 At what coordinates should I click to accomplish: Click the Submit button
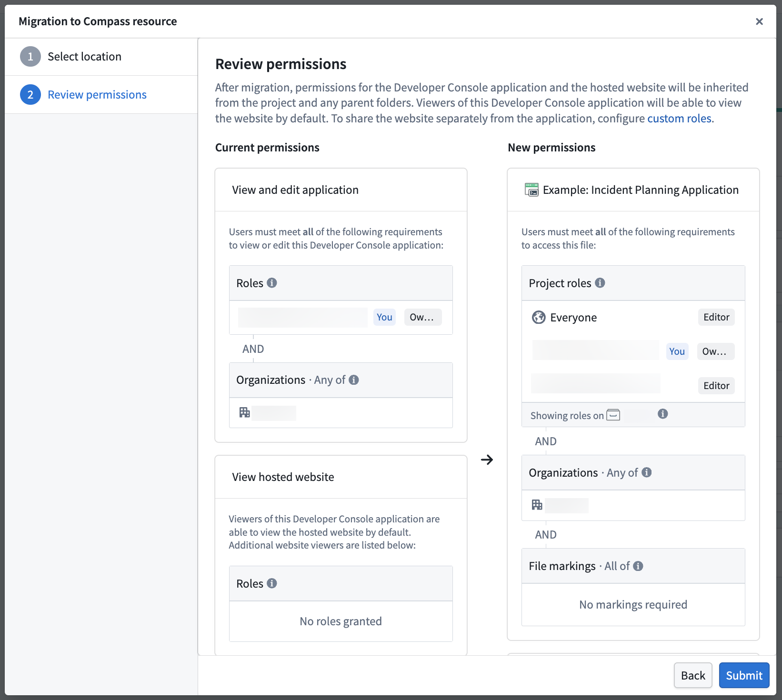744,675
